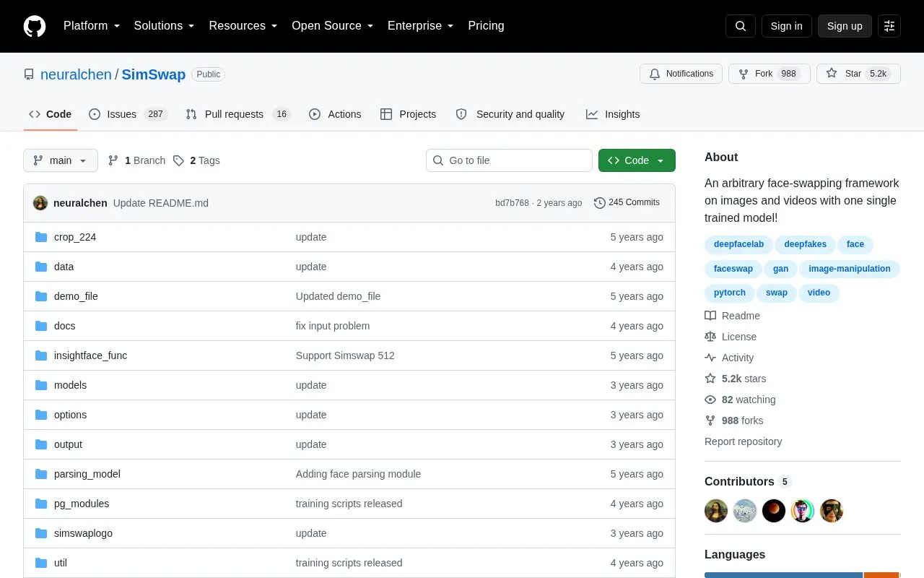Switch to the Pull requests tab
The height and width of the screenshot is (578, 924).
coord(237,114)
